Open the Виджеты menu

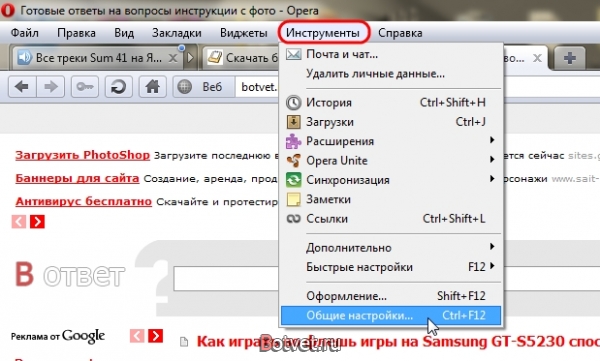coord(243,33)
